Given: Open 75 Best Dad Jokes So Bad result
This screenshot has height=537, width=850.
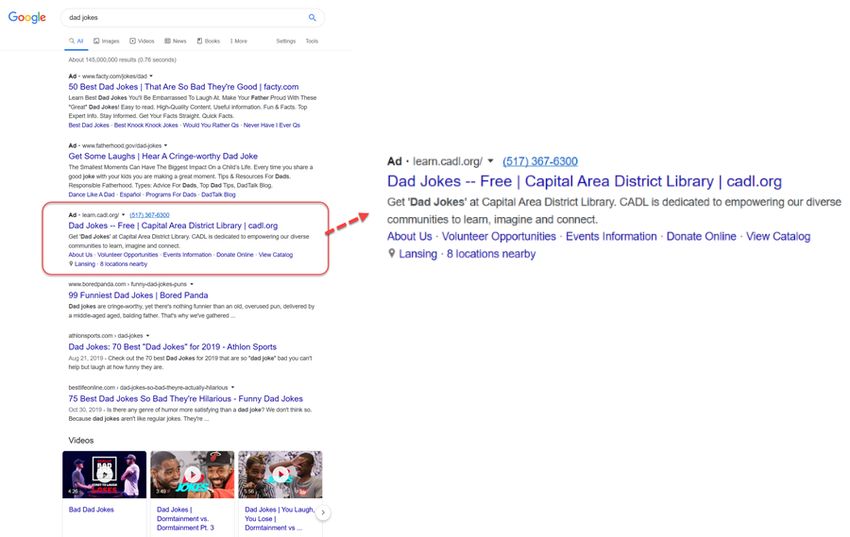Looking at the screenshot, I should pyautogui.click(x=185, y=399).
